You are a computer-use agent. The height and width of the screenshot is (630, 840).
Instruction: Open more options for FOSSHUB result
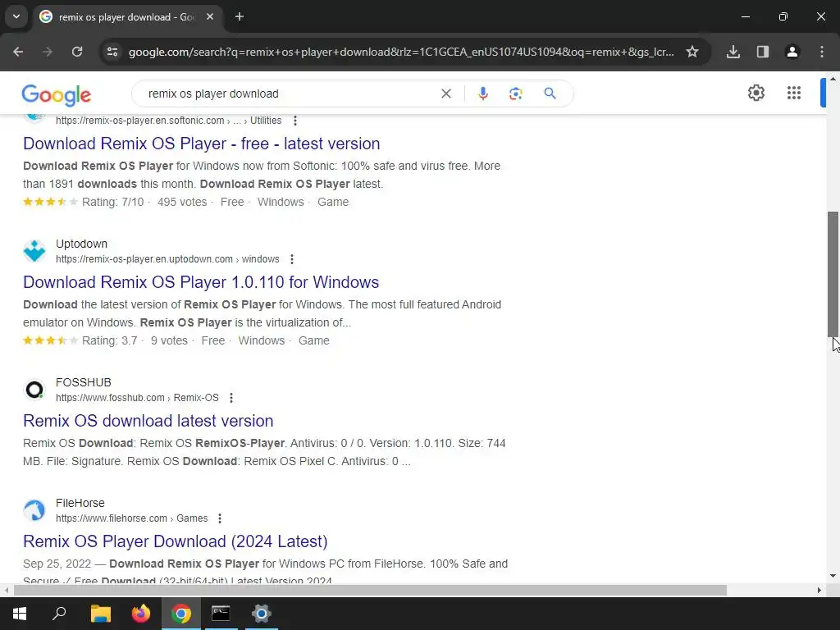[231, 398]
